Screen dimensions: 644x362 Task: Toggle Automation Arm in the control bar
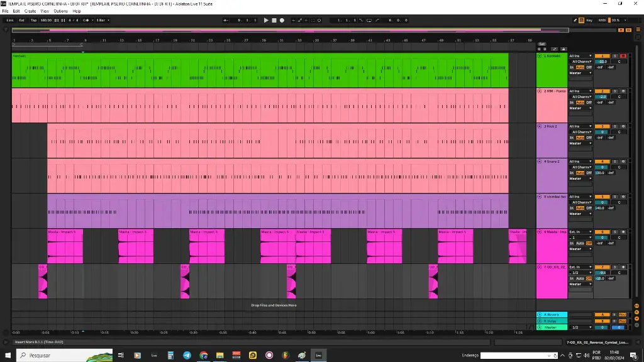tap(300, 20)
